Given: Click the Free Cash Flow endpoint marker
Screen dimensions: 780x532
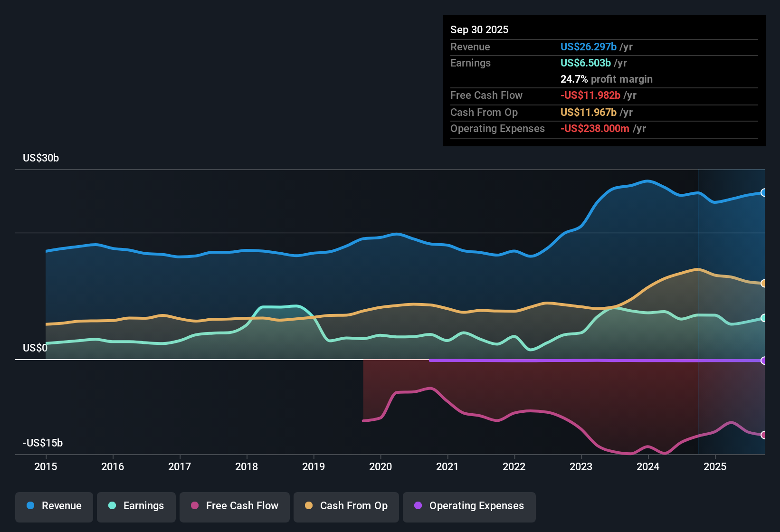Looking at the screenshot, I should pos(764,434).
